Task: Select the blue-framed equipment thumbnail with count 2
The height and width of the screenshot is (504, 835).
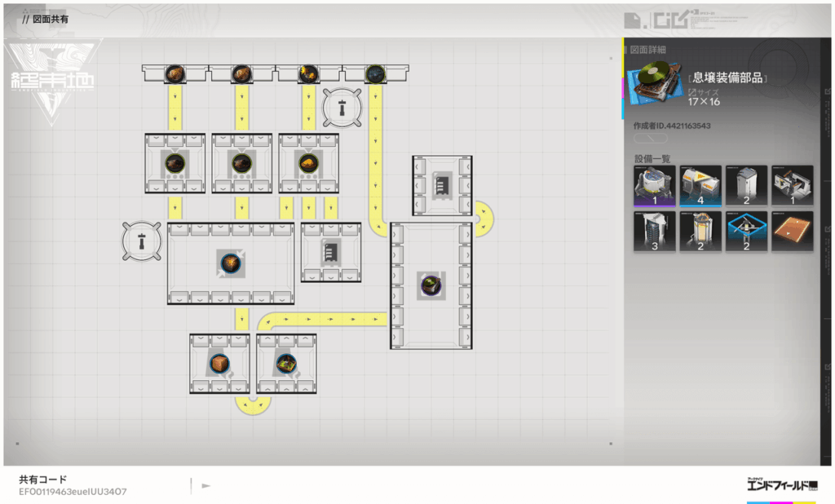Action: point(746,231)
